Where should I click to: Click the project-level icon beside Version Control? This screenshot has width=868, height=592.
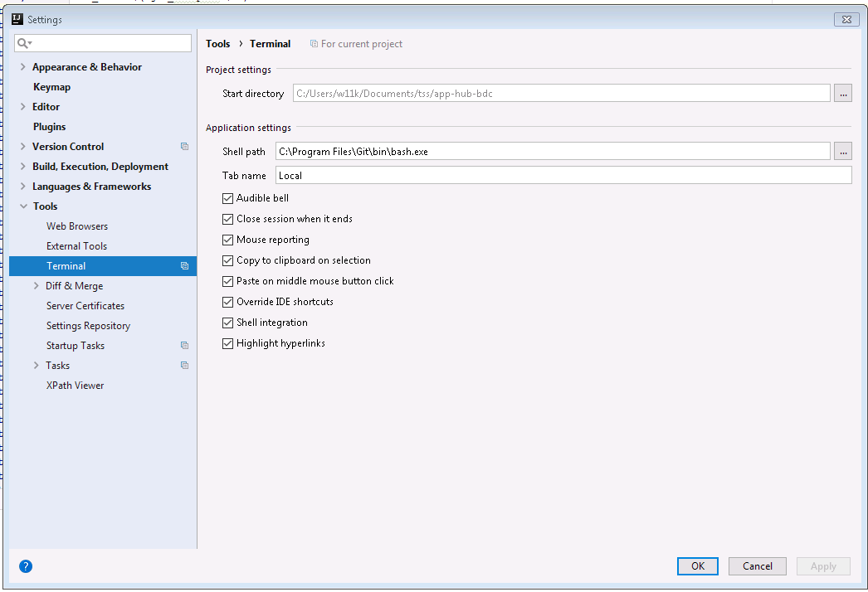[x=184, y=147]
